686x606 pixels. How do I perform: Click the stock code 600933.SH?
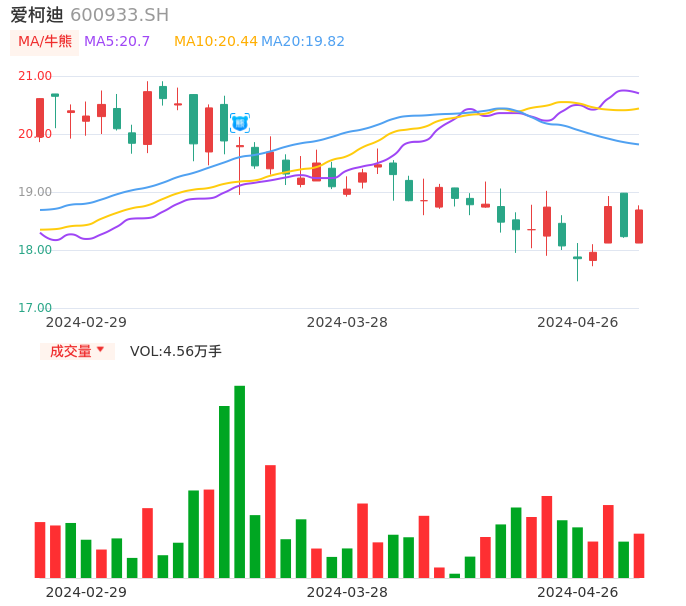point(119,15)
